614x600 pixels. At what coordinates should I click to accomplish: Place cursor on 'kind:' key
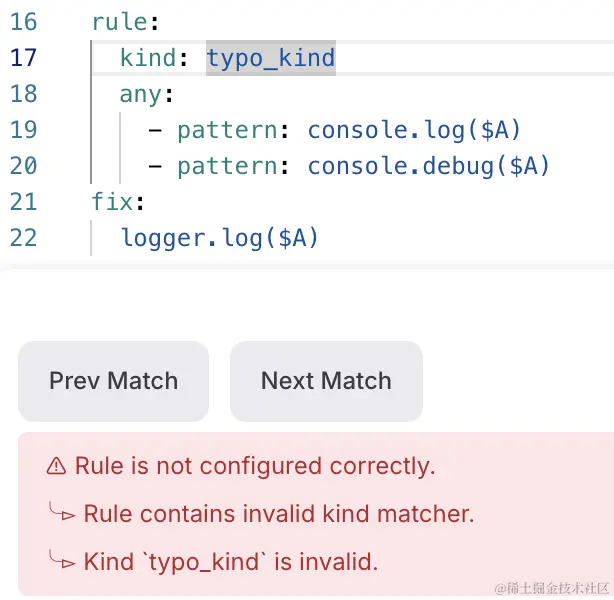tap(154, 58)
